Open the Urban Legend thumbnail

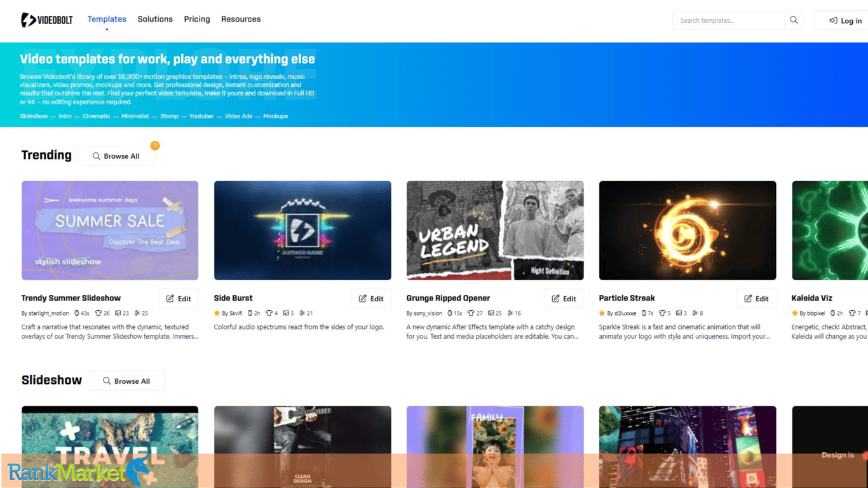(x=495, y=230)
